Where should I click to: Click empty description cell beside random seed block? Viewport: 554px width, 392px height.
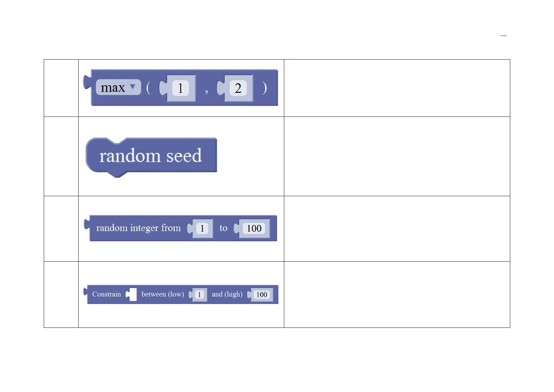[397, 156]
